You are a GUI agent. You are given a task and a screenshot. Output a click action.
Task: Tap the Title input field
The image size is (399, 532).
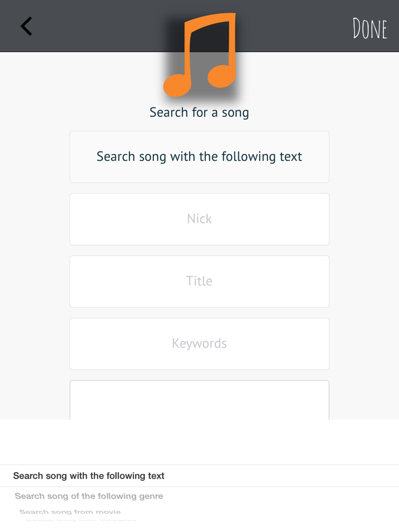click(199, 281)
